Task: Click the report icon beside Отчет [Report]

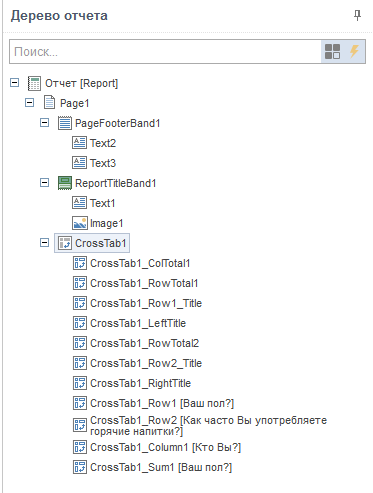Action: pyautogui.click(x=34, y=83)
